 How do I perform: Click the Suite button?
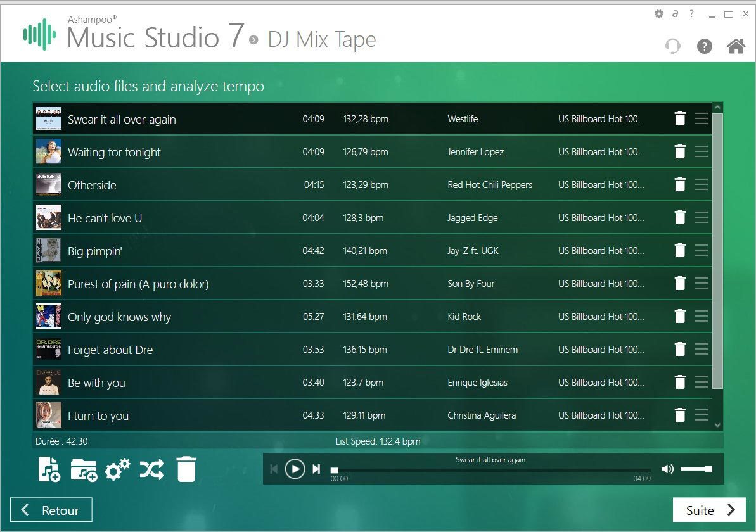coord(709,510)
